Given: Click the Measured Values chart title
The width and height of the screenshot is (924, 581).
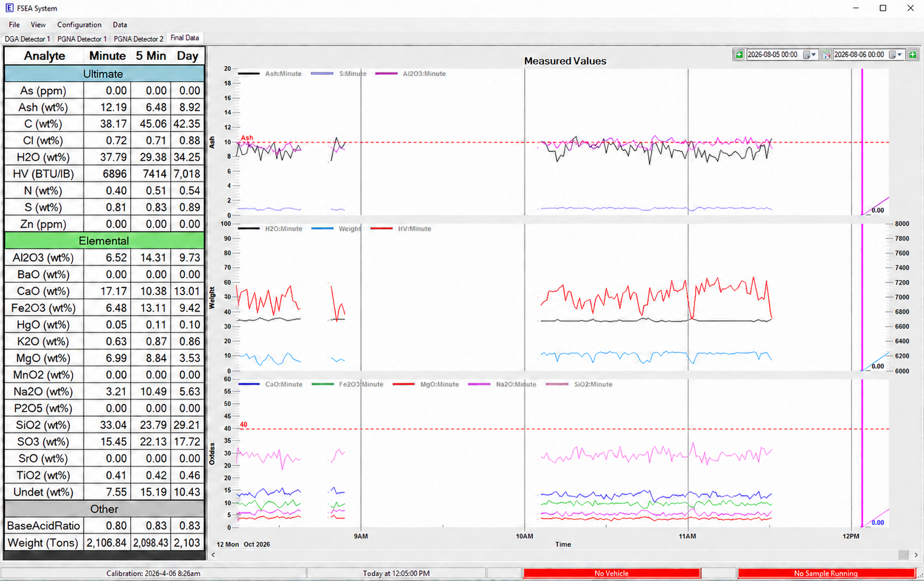Looking at the screenshot, I should coord(565,61).
